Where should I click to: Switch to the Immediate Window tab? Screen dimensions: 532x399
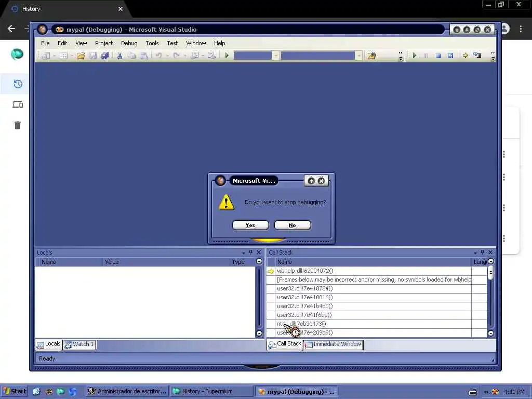(333, 344)
